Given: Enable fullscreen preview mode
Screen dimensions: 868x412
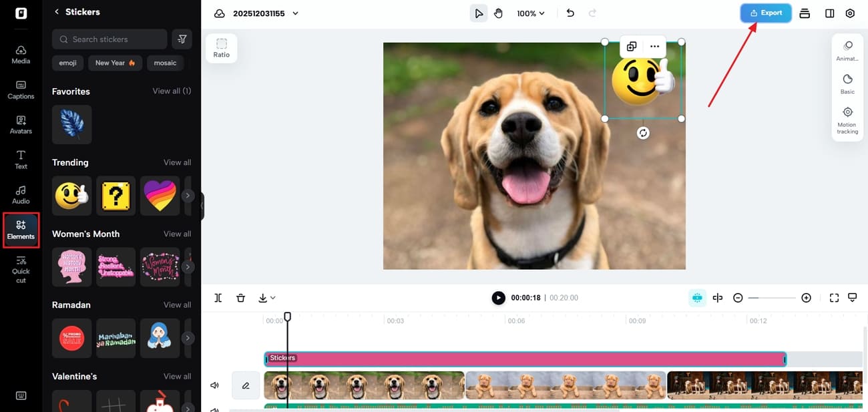Looking at the screenshot, I should tap(834, 297).
